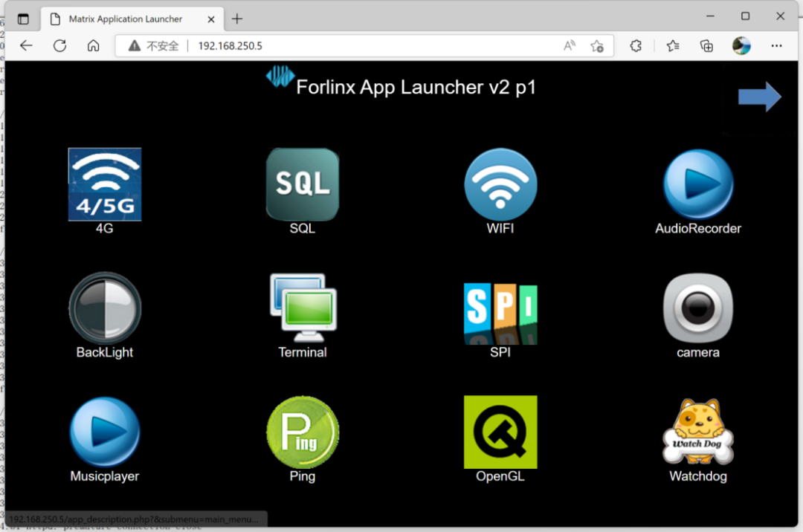The height and width of the screenshot is (532, 803).
Task: Open the favorites list panel
Action: point(673,45)
